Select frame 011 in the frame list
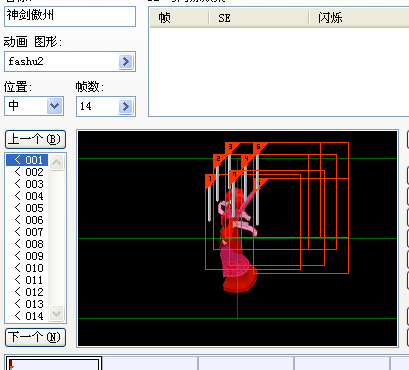The width and height of the screenshot is (409, 370). tap(27, 280)
